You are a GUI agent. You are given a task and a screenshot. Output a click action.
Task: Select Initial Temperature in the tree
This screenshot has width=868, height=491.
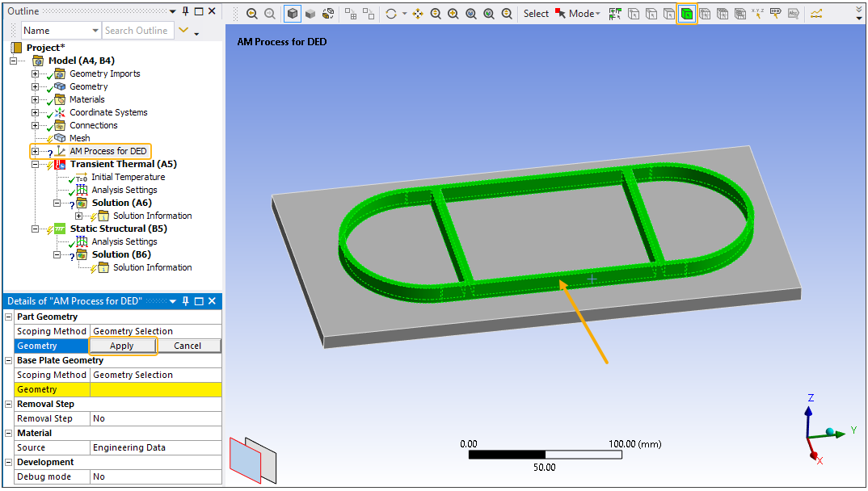pos(128,177)
